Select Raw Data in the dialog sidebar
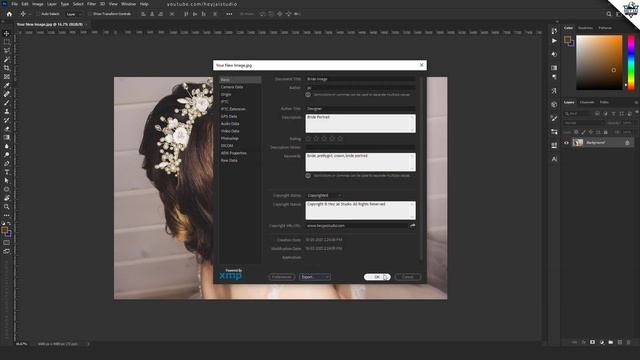 pyautogui.click(x=229, y=160)
